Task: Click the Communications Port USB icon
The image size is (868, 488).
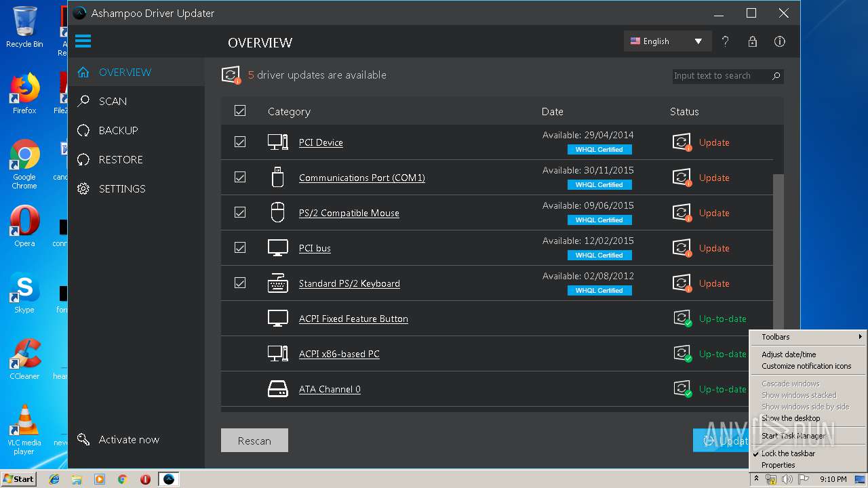Action: (277, 178)
